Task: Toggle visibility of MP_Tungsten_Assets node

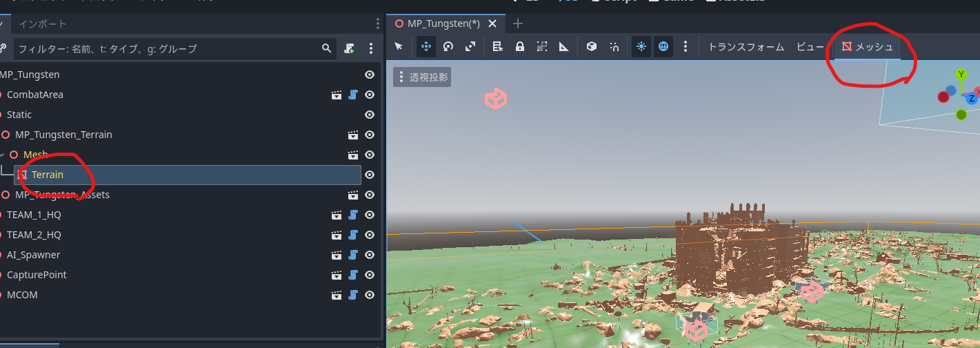Action: 370,195
